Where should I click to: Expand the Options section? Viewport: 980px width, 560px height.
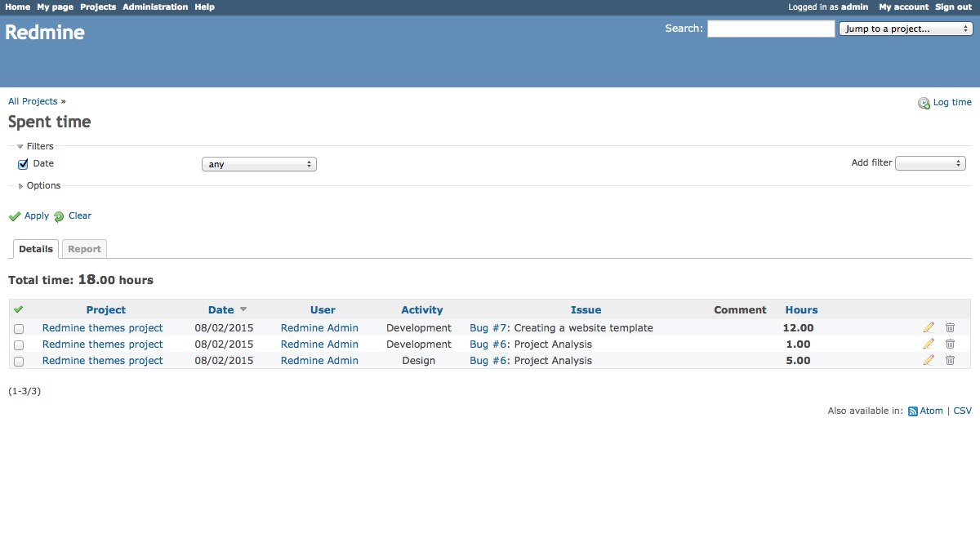coord(39,185)
